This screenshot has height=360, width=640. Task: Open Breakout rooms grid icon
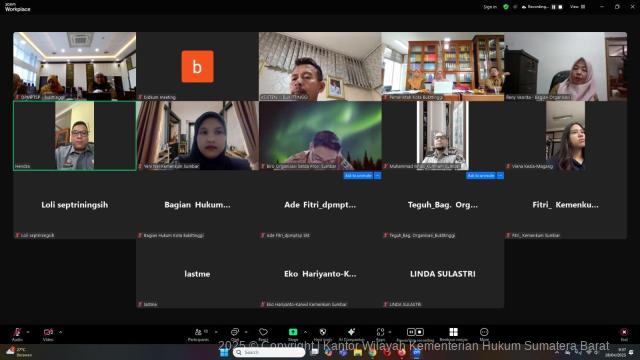453,334
